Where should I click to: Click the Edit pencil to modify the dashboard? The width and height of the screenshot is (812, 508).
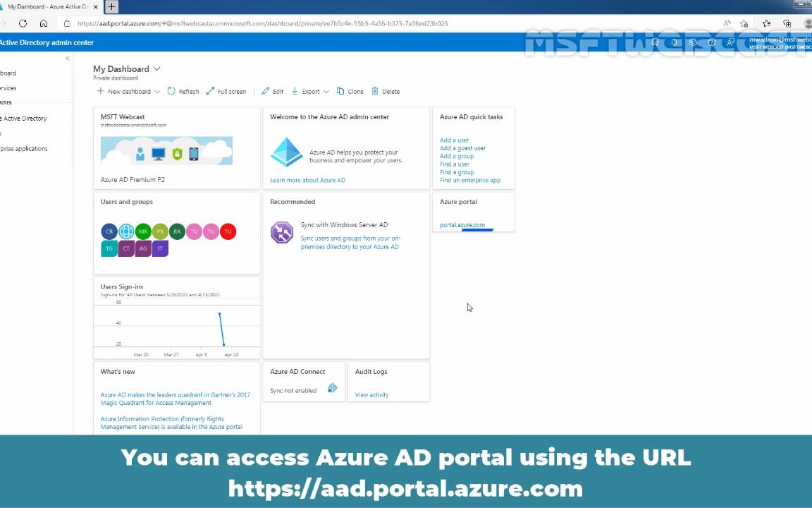[x=273, y=91]
